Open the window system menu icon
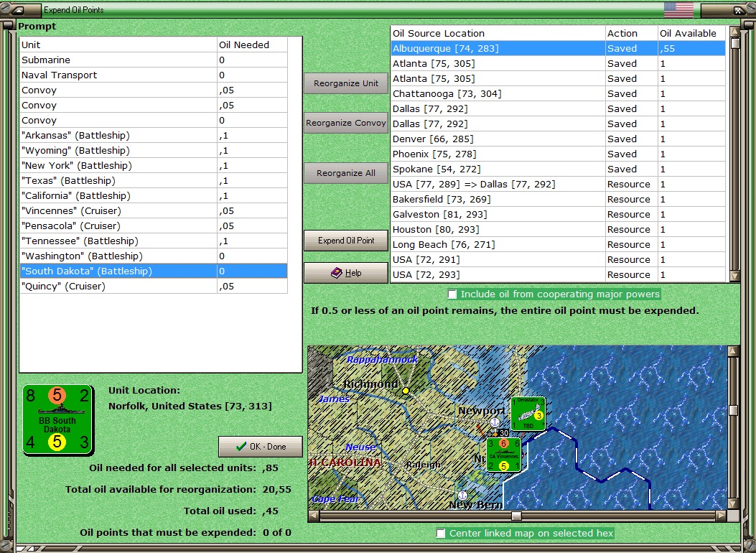Image resolution: width=756 pixels, height=553 pixels. (x=18, y=9)
